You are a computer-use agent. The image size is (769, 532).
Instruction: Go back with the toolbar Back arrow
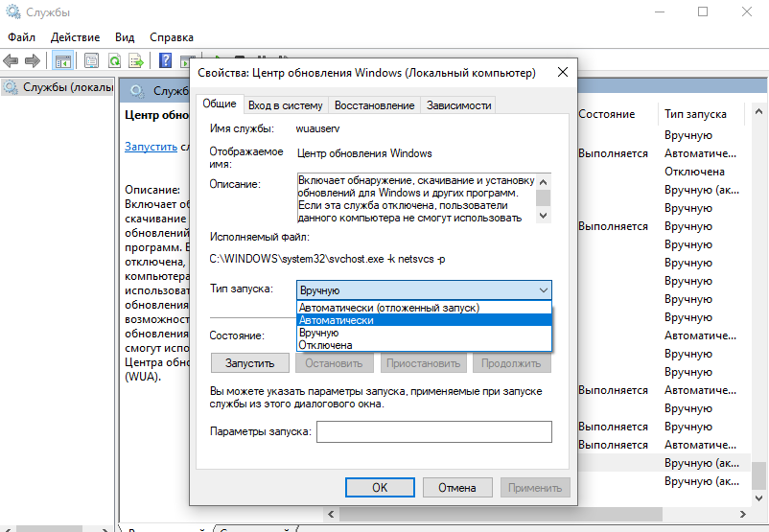click(11, 61)
